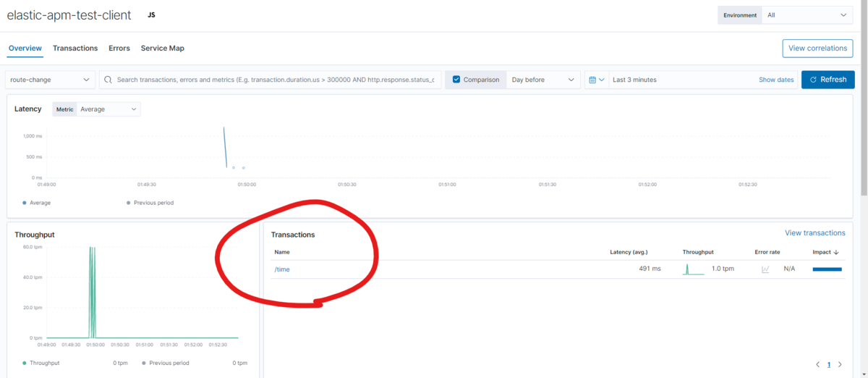Focus the search transactions query bar
This screenshot has height=378, width=868.
271,80
